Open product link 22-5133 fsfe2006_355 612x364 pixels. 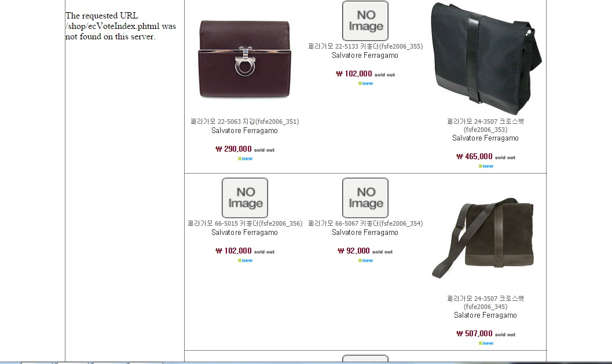tap(365, 46)
